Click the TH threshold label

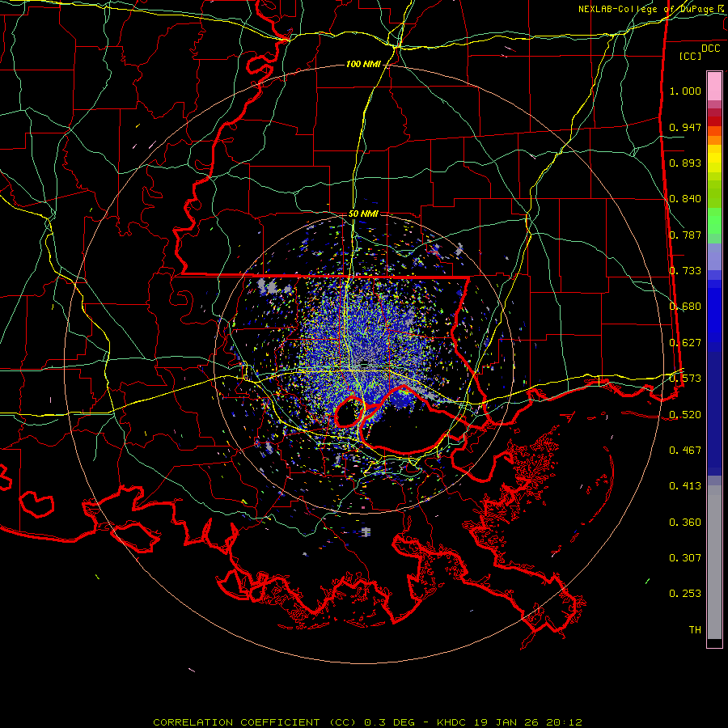click(695, 630)
